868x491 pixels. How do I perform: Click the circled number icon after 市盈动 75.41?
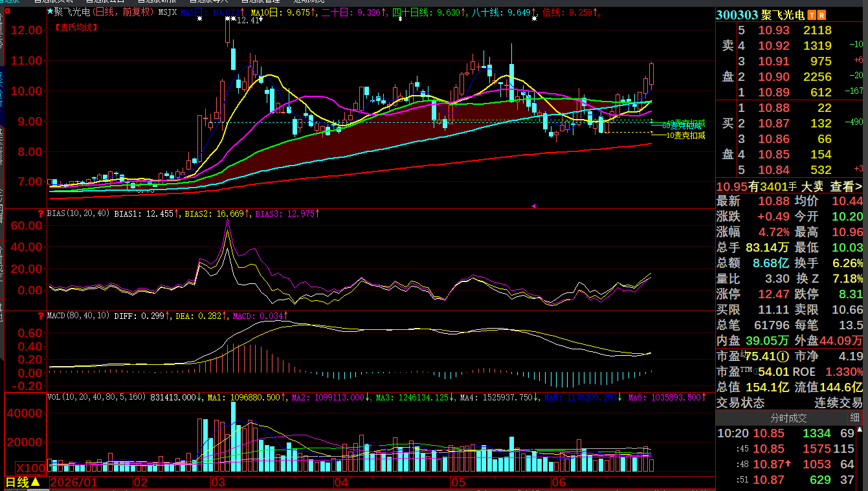783,356
